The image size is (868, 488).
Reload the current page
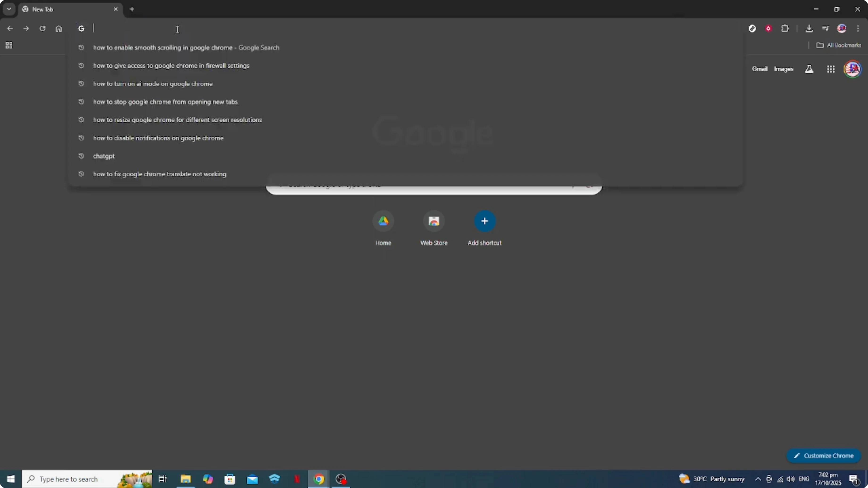pyautogui.click(x=43, y=29)
